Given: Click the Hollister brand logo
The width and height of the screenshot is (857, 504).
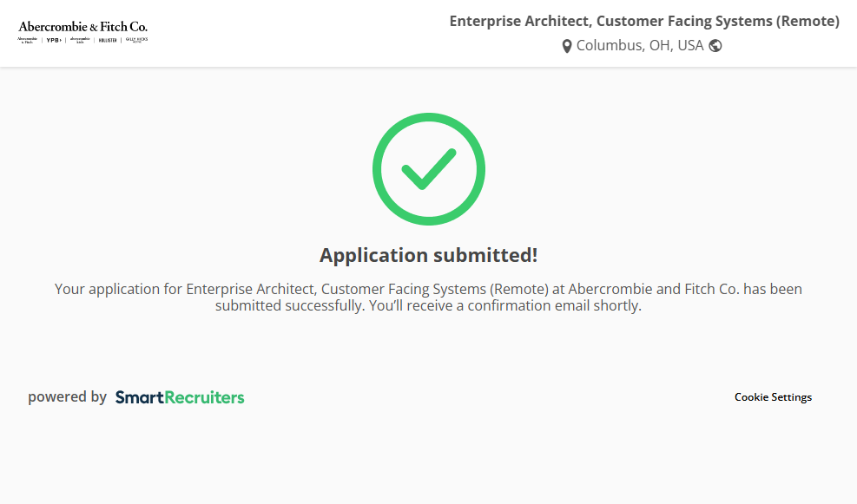Looking at the screenshot, I should (108, 40).
